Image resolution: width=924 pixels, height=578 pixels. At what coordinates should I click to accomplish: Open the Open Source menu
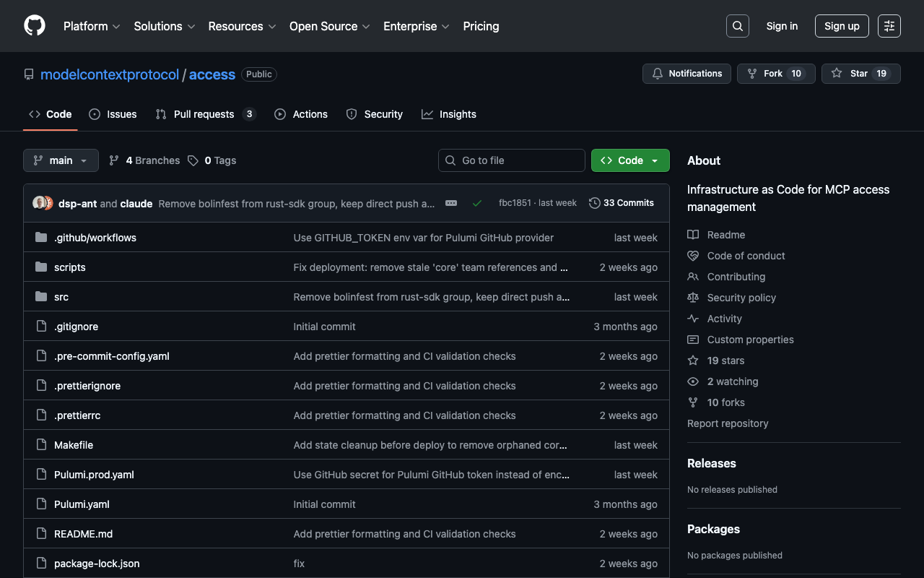(x=329, y=26)
